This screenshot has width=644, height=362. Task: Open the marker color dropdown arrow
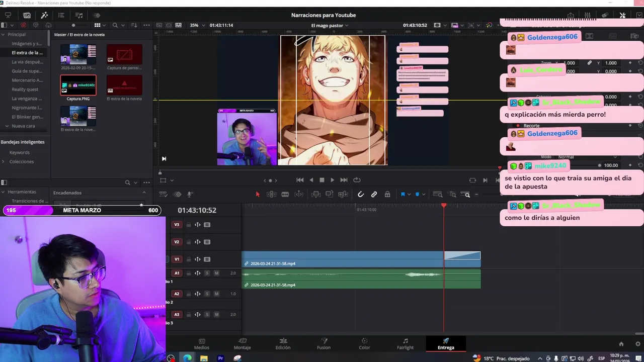pos(423,195)
